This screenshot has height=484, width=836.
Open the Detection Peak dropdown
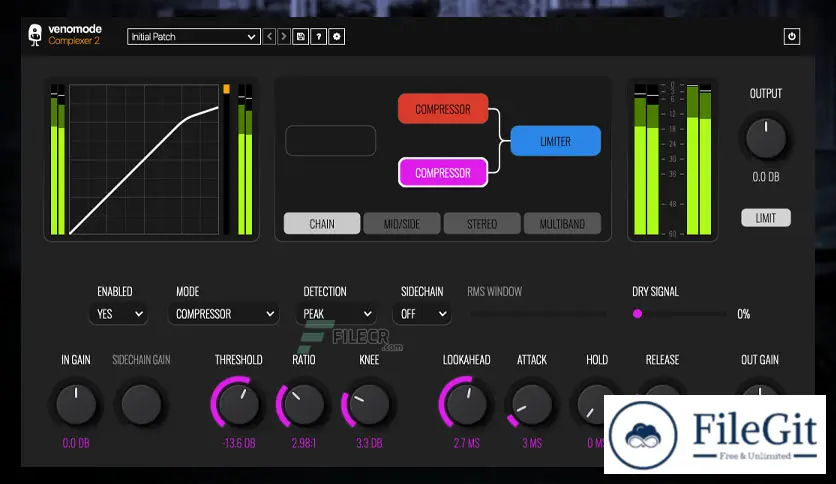point(336,314)
